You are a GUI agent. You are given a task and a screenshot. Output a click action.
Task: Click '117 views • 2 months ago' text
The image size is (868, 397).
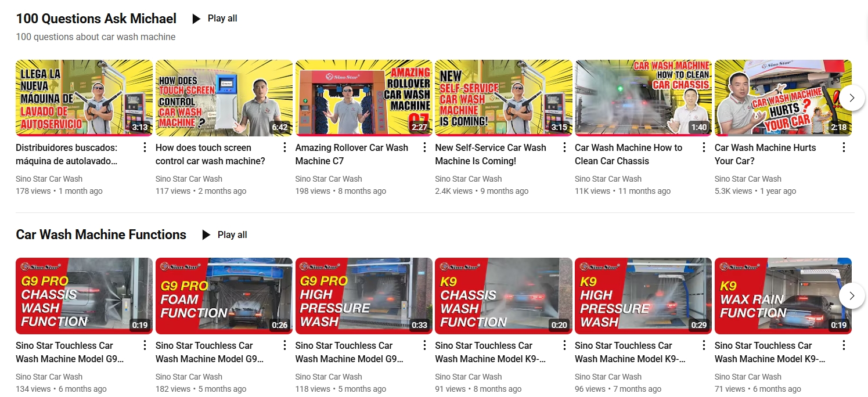[201, 191]
